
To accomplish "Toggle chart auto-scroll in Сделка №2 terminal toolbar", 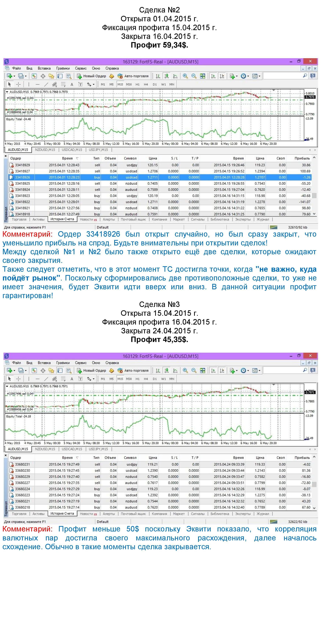I will [213, 76].
